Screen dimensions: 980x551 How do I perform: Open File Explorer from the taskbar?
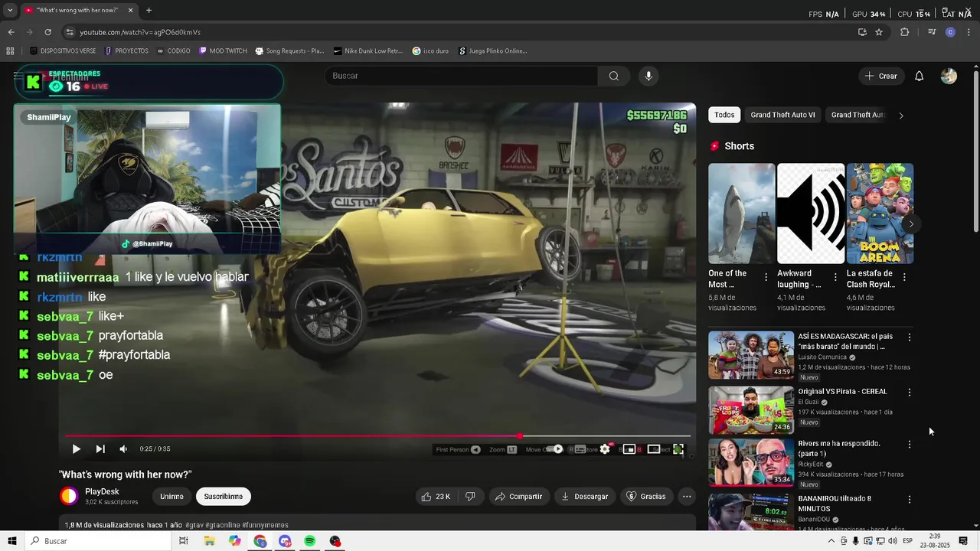(209, 541)
